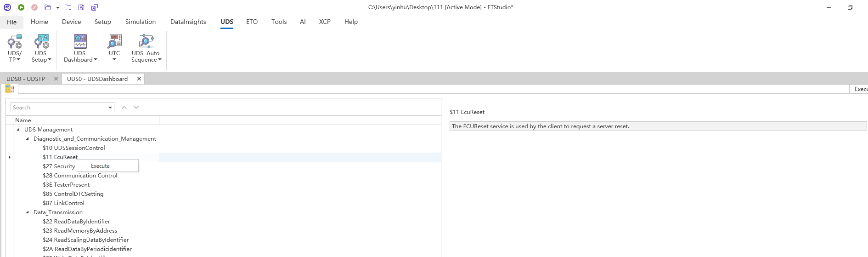Open dropdown arrow beside Open folder icon
868x257 pixels.
pyautogui.click(x=58, y=8)
